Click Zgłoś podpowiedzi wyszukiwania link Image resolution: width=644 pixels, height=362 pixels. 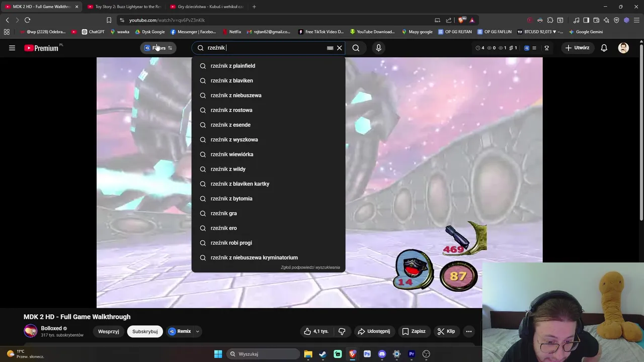(310, 267)
